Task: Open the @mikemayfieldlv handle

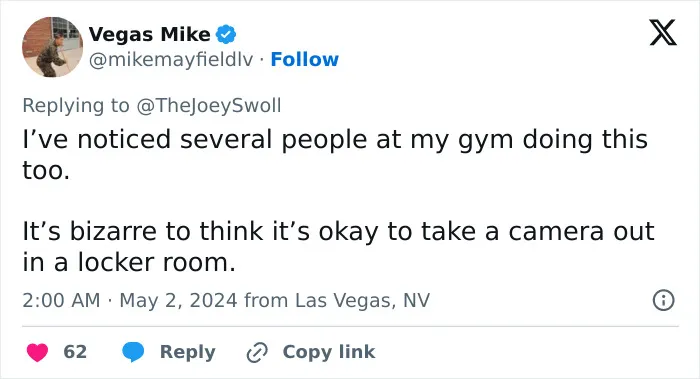Action: [x=171, y=59]
